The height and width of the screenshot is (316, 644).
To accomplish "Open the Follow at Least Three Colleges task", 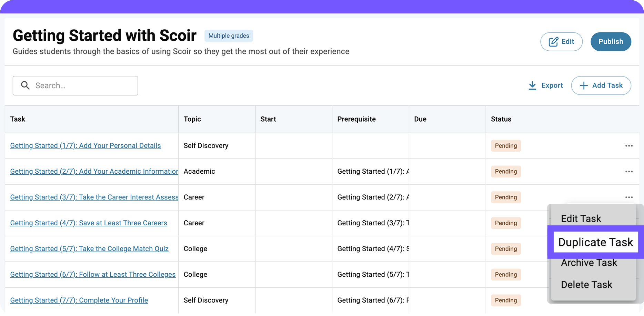I will (93, 274).
